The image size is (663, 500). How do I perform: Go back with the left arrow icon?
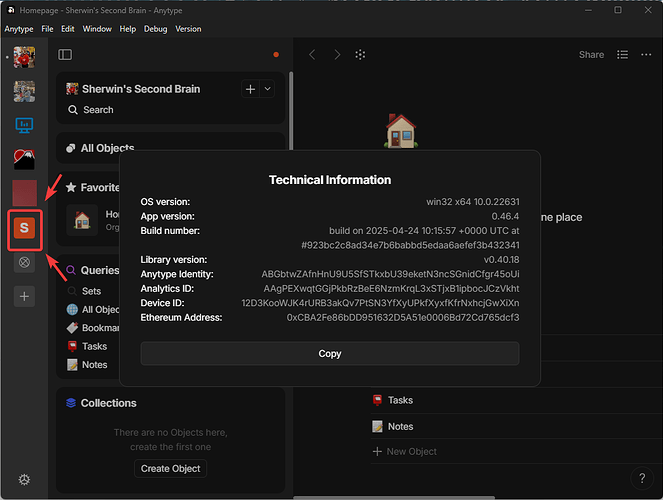312,55
